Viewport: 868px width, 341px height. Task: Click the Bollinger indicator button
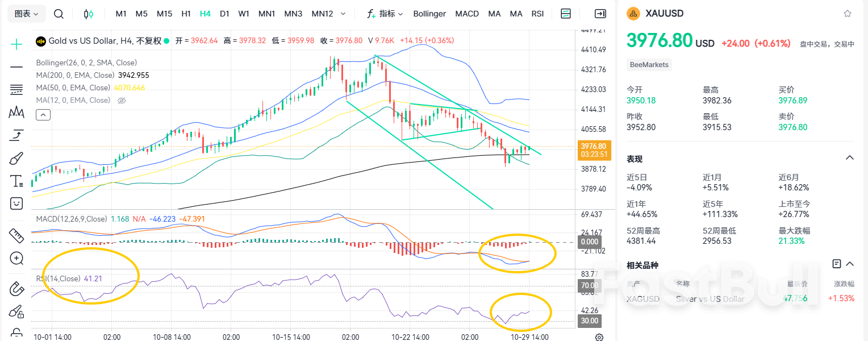tap(429, 14)
